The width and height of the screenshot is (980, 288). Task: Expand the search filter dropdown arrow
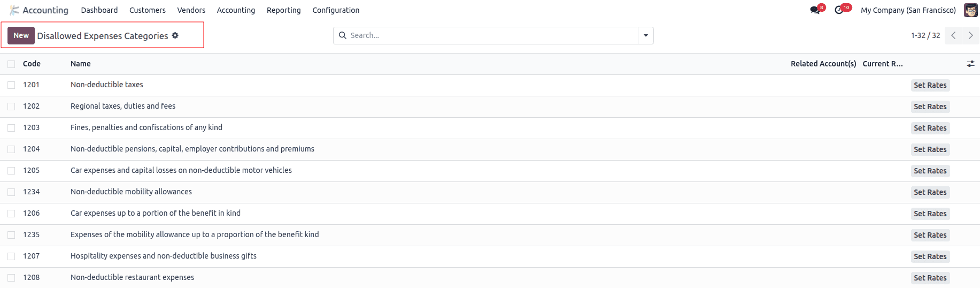(x=645, y=35)
